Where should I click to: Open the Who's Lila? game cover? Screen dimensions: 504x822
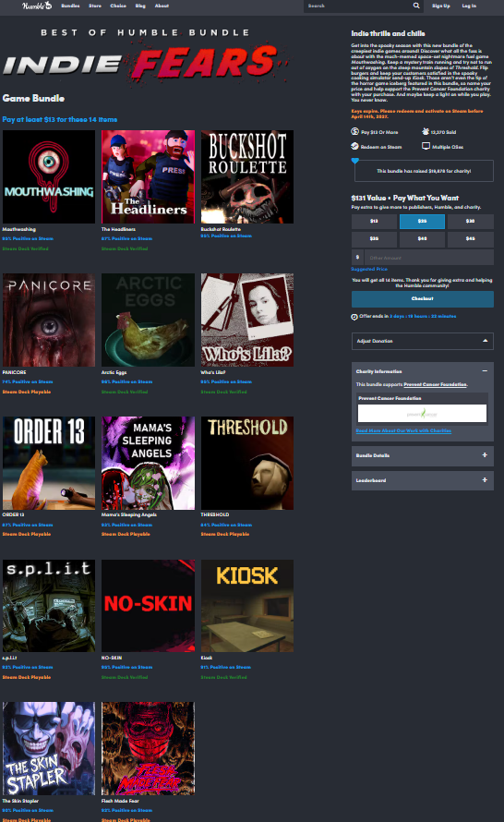tap(247, 320)
